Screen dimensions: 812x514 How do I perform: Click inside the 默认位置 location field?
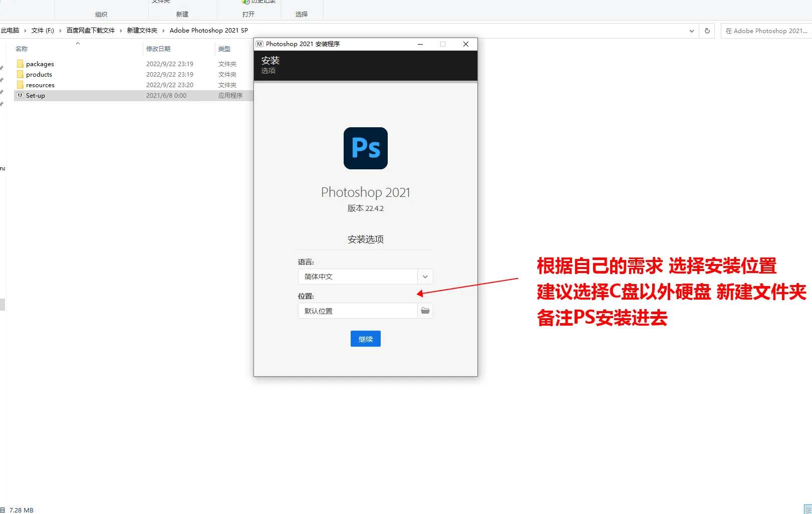click(x=357, y=311)
